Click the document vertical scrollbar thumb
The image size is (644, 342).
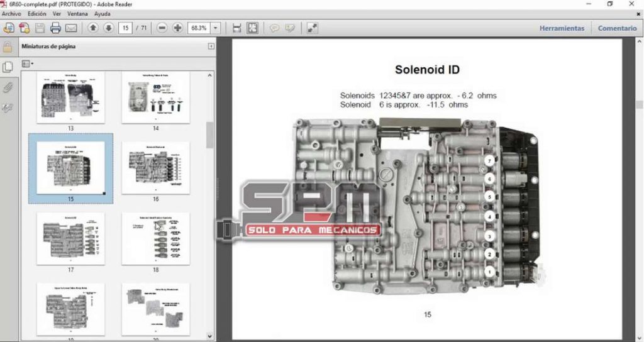640,104
